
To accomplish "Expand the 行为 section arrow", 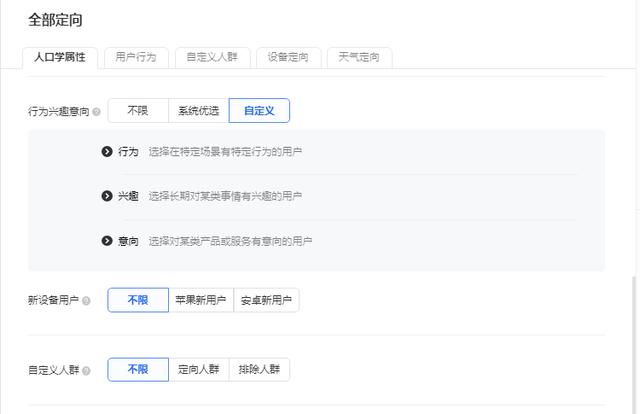I will (107, 152).
